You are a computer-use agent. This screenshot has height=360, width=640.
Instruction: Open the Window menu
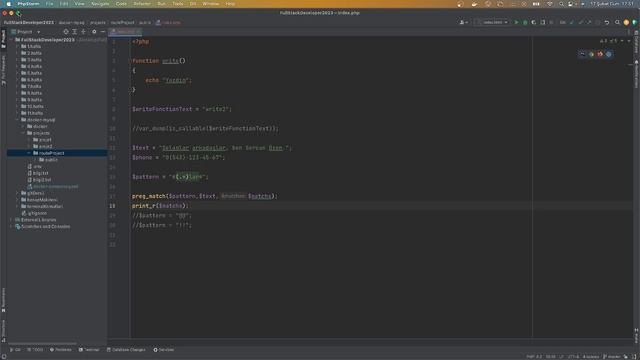pos(211,4)
